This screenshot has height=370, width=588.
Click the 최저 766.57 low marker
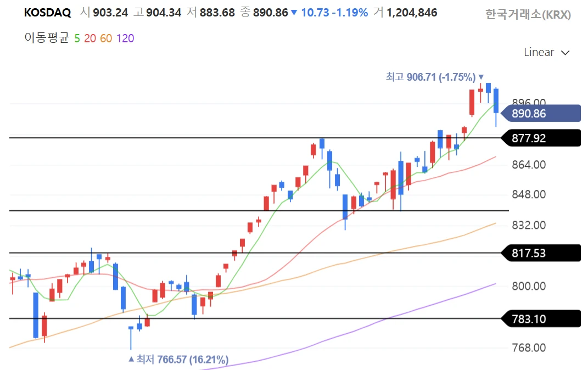tap(178, 360)
